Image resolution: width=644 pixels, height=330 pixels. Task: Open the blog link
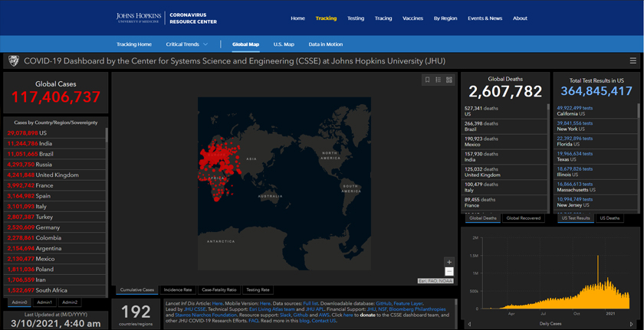pos(304,321)
